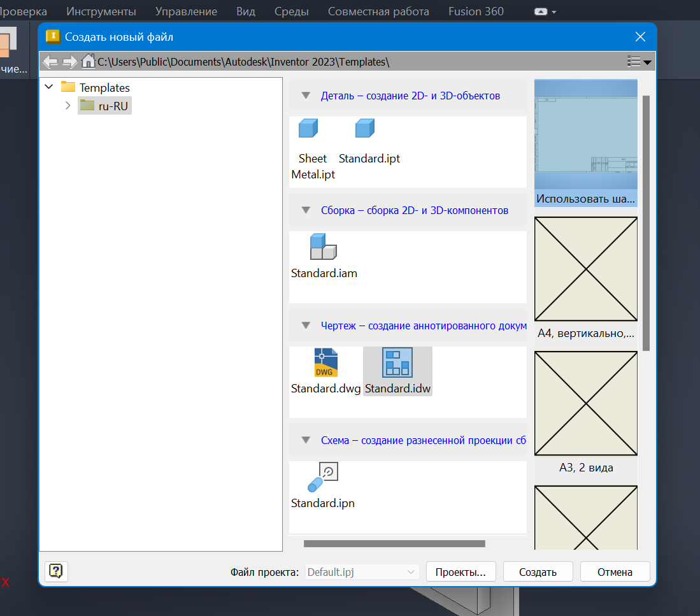
Task: Collapse the Сборка section
Action: [306, 210]
